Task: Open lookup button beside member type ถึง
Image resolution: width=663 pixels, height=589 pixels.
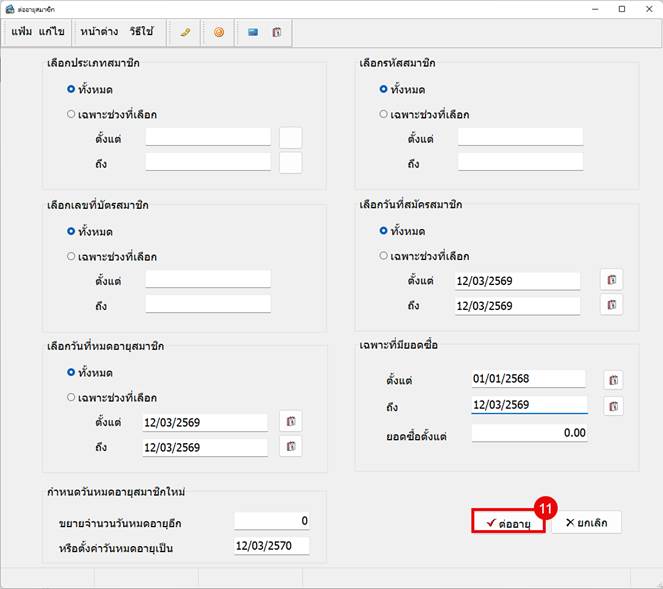Action: coord(291,163)
